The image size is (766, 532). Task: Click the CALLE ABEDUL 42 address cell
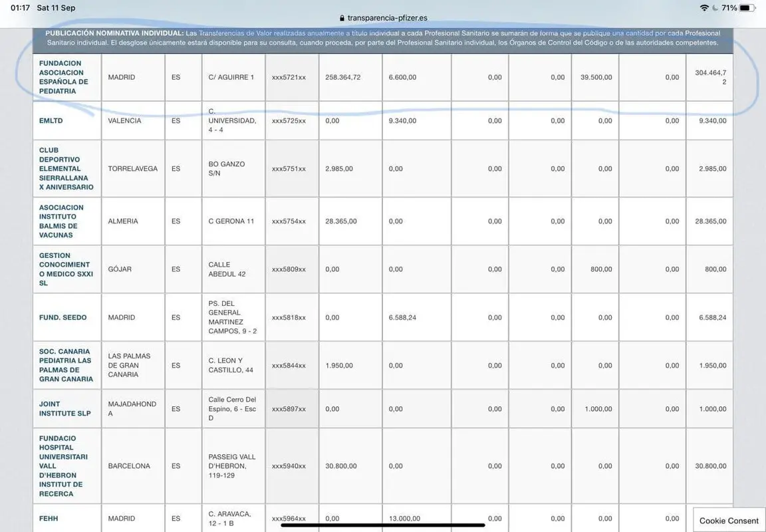coord(233,269)
